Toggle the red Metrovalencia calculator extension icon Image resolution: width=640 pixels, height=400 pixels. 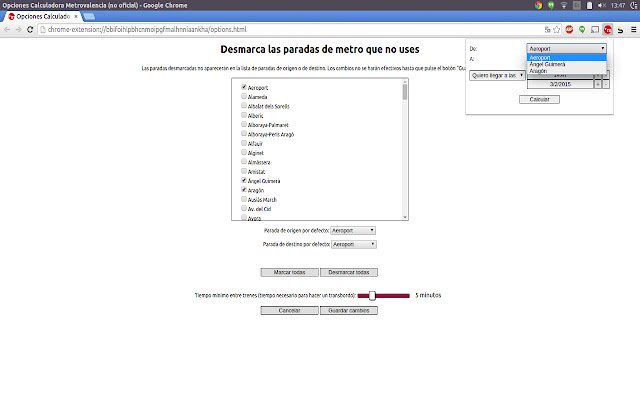(608, 29)
